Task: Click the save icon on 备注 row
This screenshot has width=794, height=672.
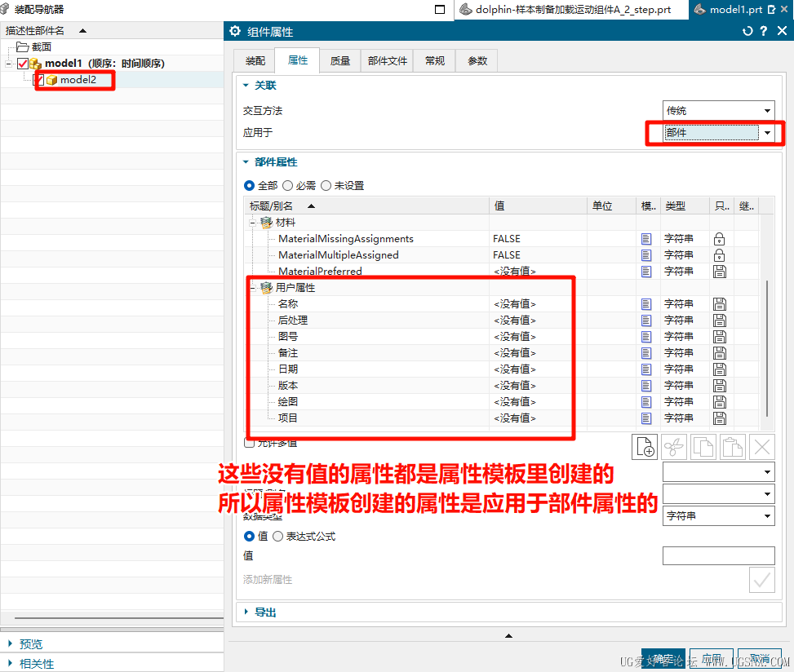Action: (719, 353)
